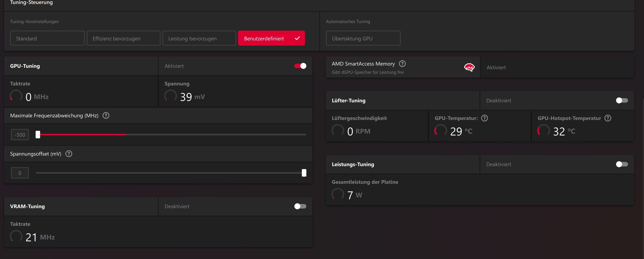Screen dimensions: 644x259
Task: Select the Standard tuning preset
Action: (x=47, y=38)
